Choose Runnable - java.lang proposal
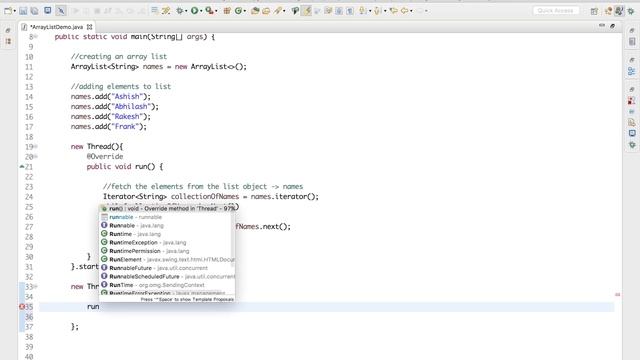 click(167, 225)
